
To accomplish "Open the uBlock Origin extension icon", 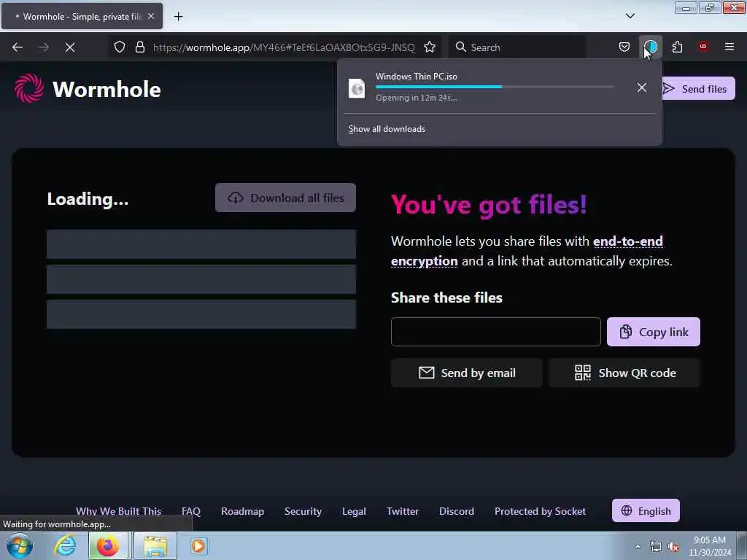I will click(x=703, y=47).
